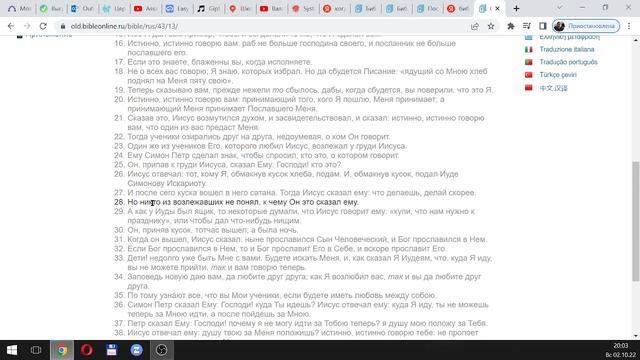Click the share page icon
Viewport: 640px width, 360px height.
(x=475, y=26)
